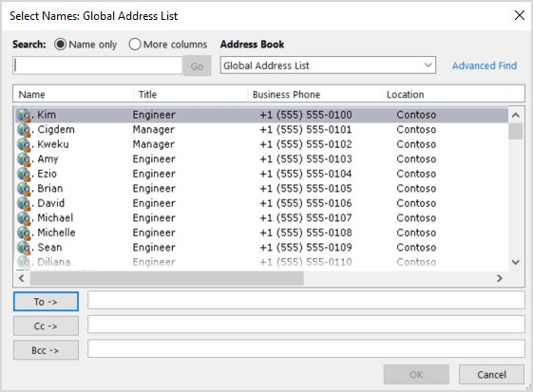This screenshot has width=533, height=392.
Task: Select the Michelle contact name
Action: (56, 233)
